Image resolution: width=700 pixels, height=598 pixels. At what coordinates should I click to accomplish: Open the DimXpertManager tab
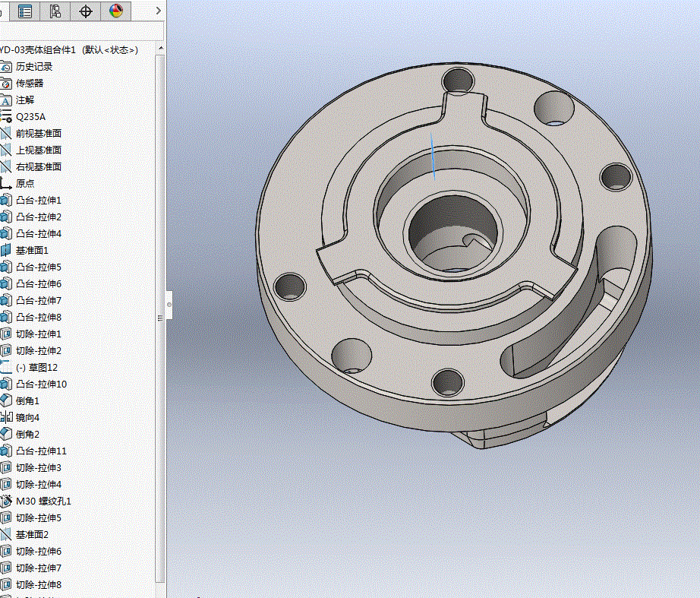click(85, 11)
